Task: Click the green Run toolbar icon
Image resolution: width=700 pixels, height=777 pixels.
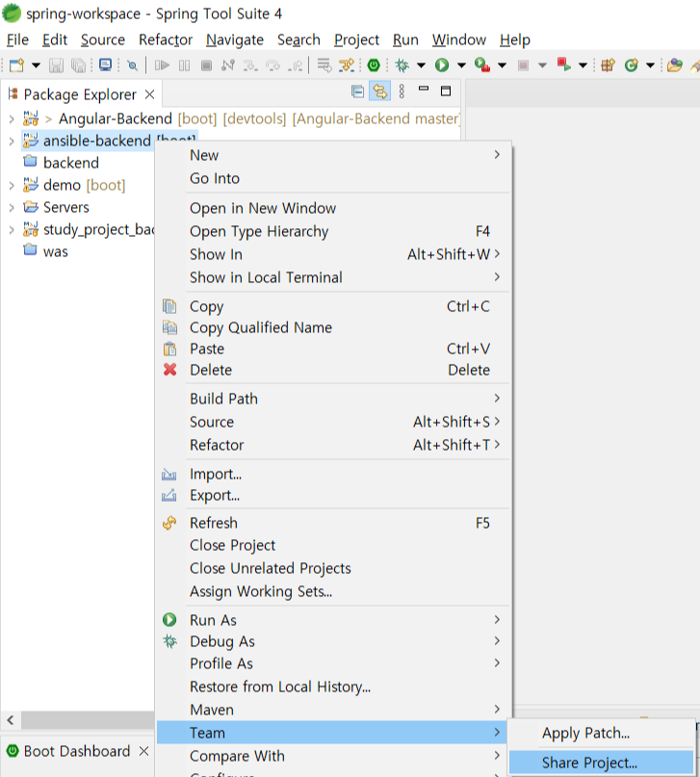Action: tap(442, 65)
